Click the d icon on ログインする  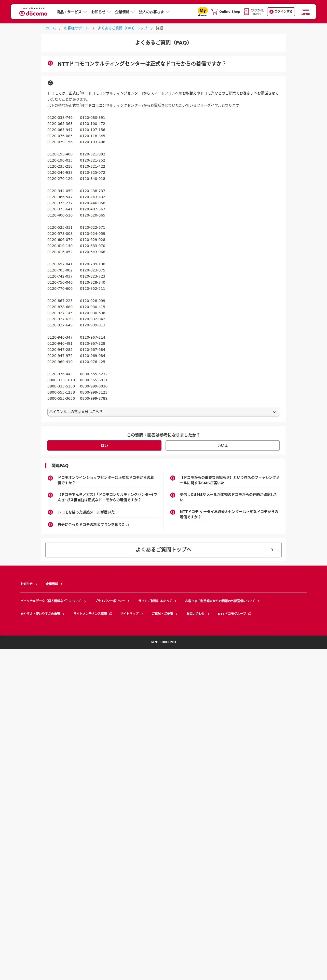click(x=271, y=12)
